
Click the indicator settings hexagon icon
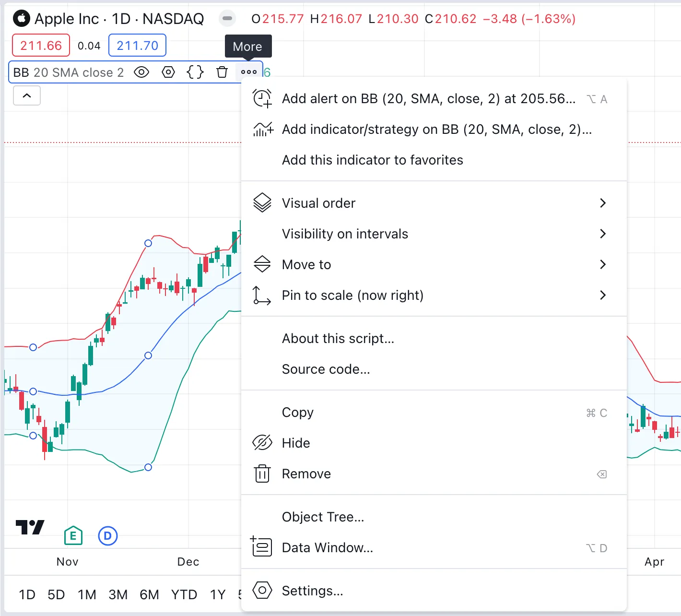tap(168, 72)
